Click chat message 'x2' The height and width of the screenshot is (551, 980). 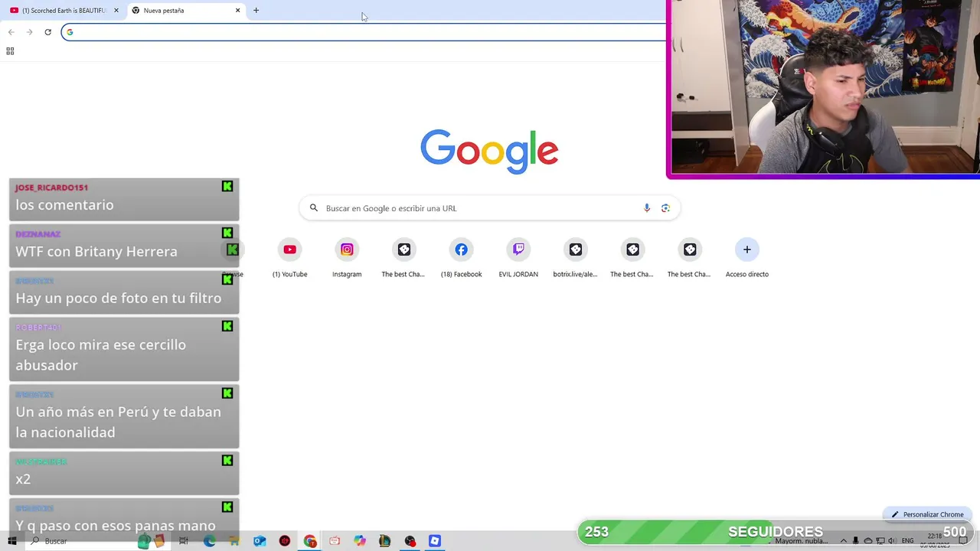(23, 479)
